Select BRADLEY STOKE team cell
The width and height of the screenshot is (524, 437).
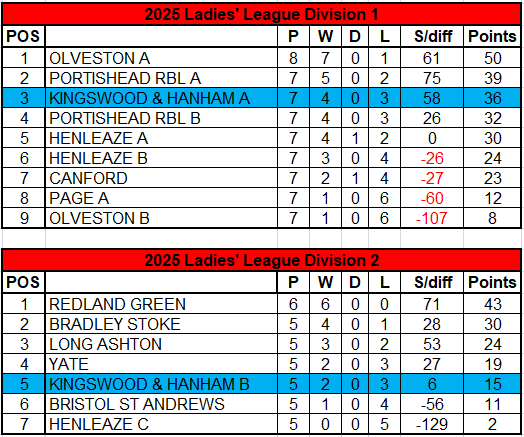tap(161, 324)
